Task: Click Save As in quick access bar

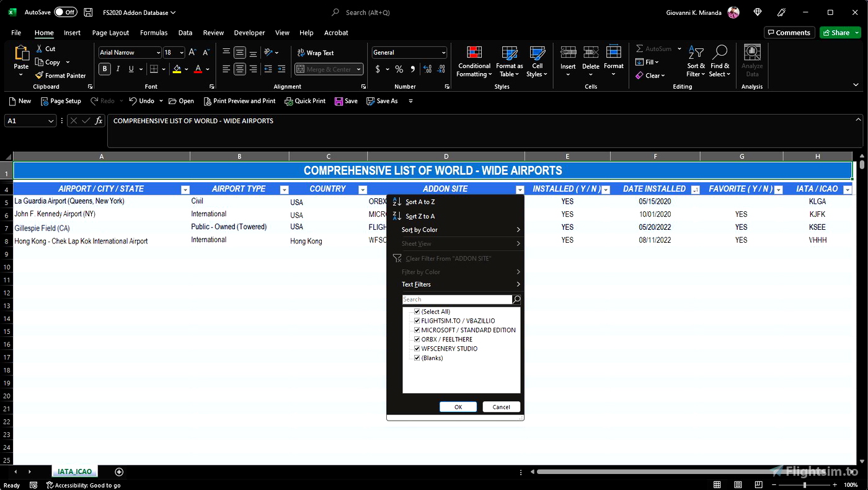Action: [x=382, y=101]
